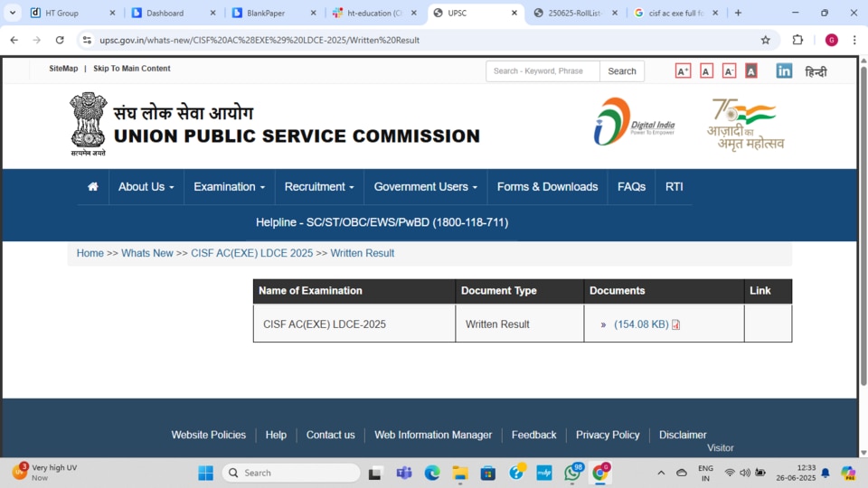
Task: Open Chrome three-dot menu
Action: 854,40
